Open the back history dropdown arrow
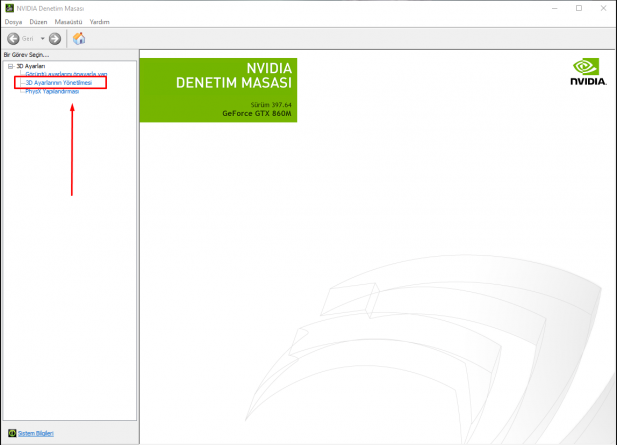This screenshot has height=445, width=617. (42, 39)
